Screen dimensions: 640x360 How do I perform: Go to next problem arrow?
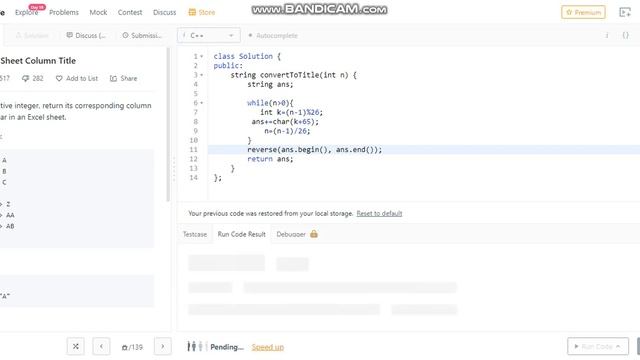point(162,347)
